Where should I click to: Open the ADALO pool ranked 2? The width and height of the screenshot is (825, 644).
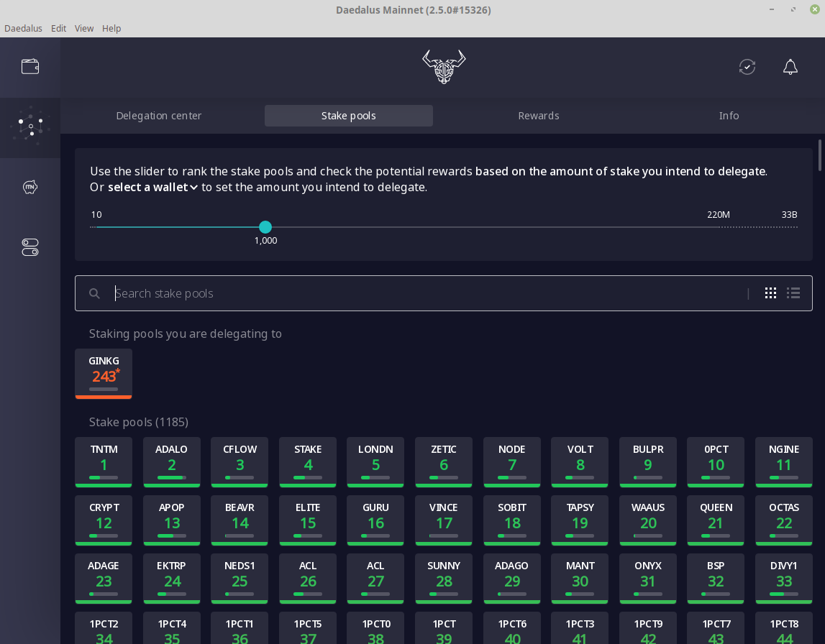click(x=171, y=462)
